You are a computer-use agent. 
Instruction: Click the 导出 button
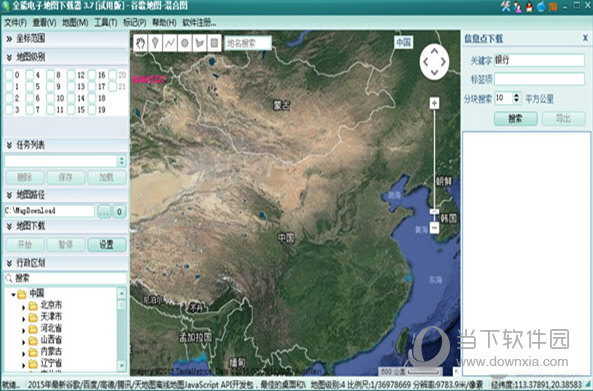click(564, 119)
